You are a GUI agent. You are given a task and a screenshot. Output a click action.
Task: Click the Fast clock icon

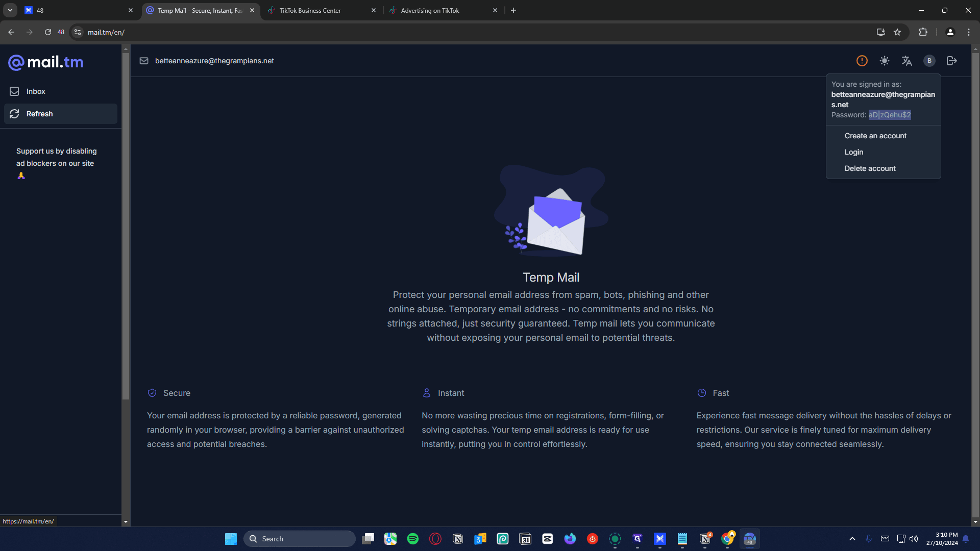coord(702,393)
